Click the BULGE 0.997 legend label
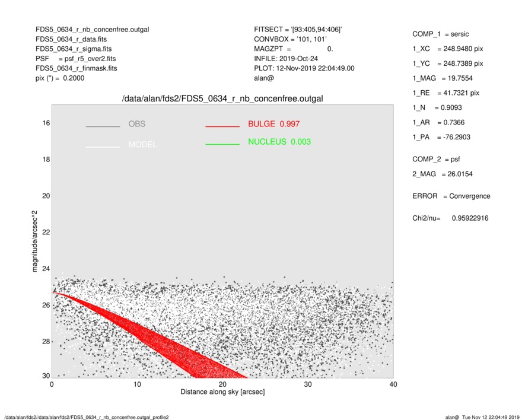Screen dimensions: 525x420 274,124
